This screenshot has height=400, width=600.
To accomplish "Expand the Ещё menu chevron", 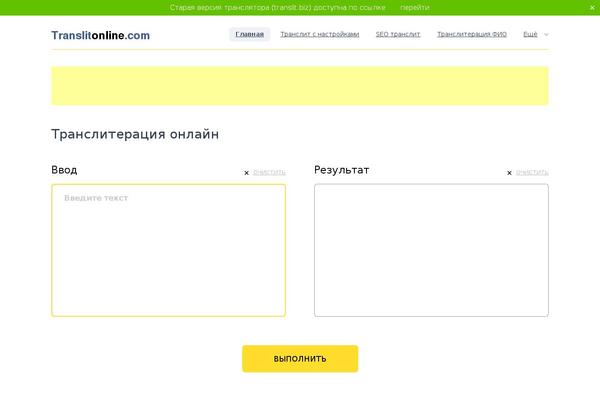I will (546, 34).
